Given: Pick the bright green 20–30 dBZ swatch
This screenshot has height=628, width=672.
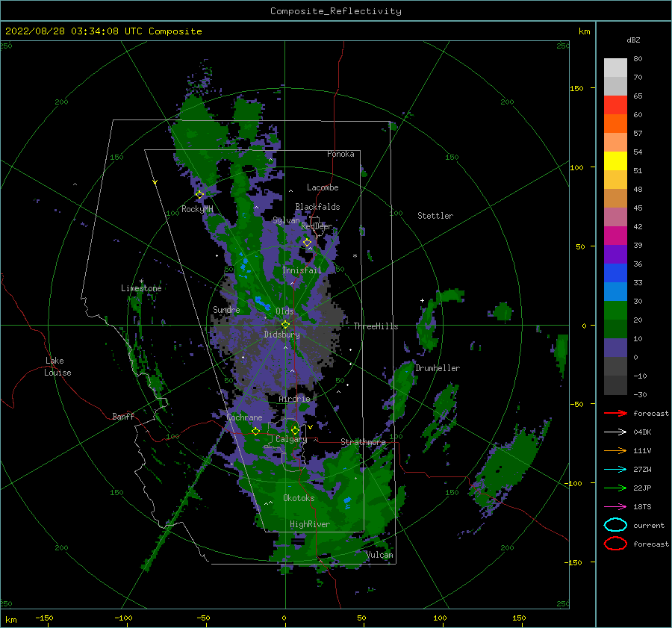Looking at the screenshot, I should pyautogui.click(x=615, y=311).
